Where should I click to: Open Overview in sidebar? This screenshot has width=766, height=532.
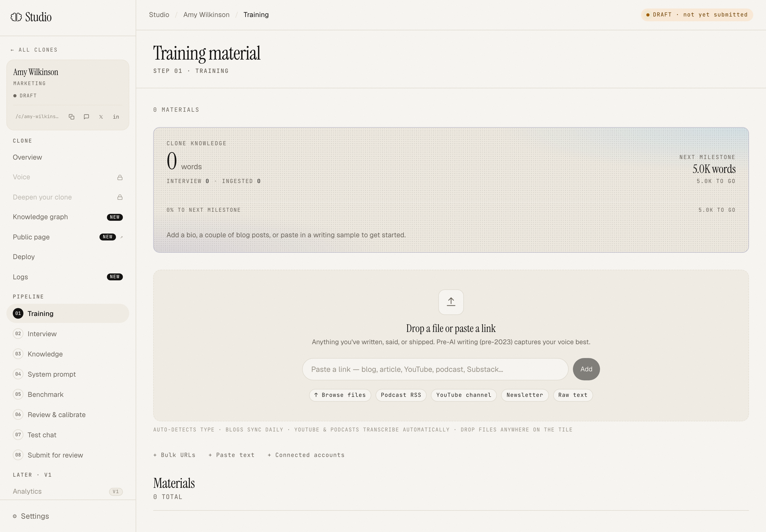tap(68, 157)
